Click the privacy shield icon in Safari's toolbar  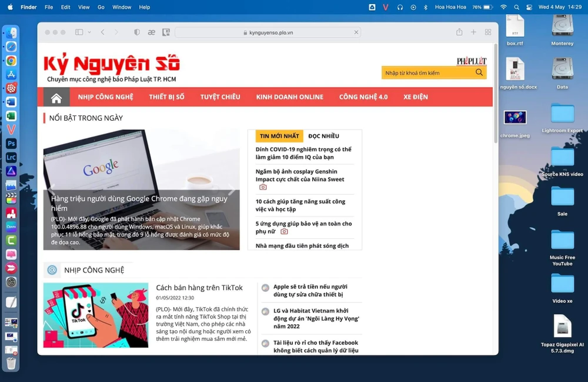coord(137,32)
